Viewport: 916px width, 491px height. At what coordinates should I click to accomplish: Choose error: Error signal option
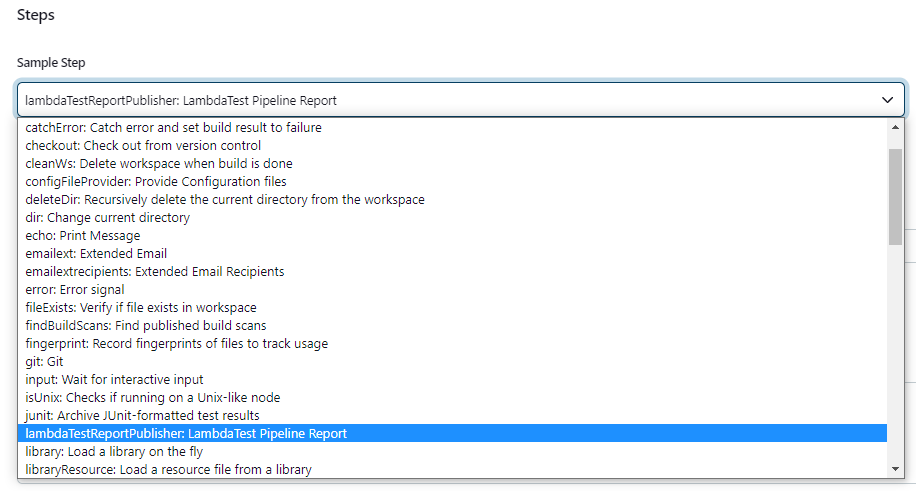pyautogui.click(x=75, y=289)
